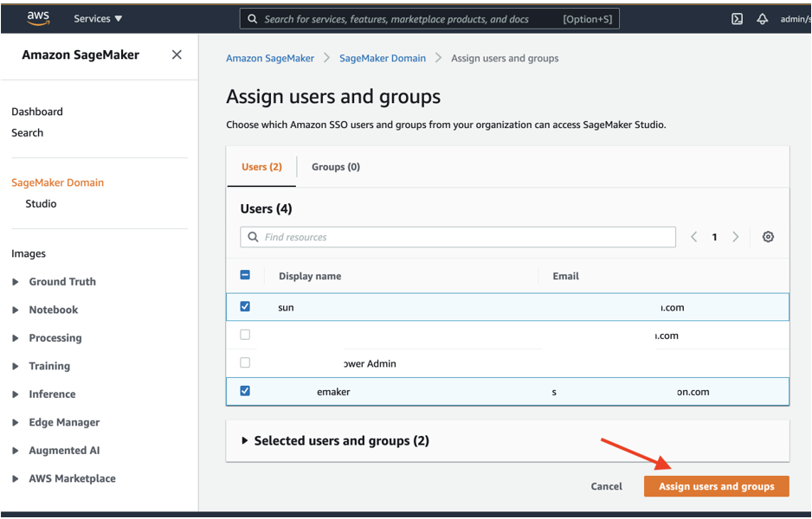Expand the Notebook sidebar section
This screenshot has width=812, height=519.
click(16, 310)
